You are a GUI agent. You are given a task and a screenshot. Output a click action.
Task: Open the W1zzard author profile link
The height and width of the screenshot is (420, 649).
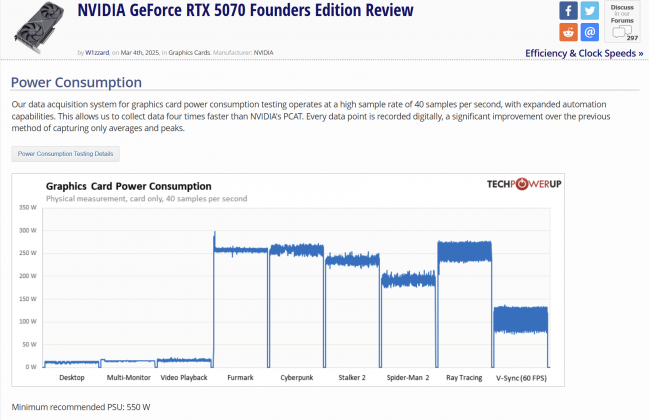coord(97,53)
